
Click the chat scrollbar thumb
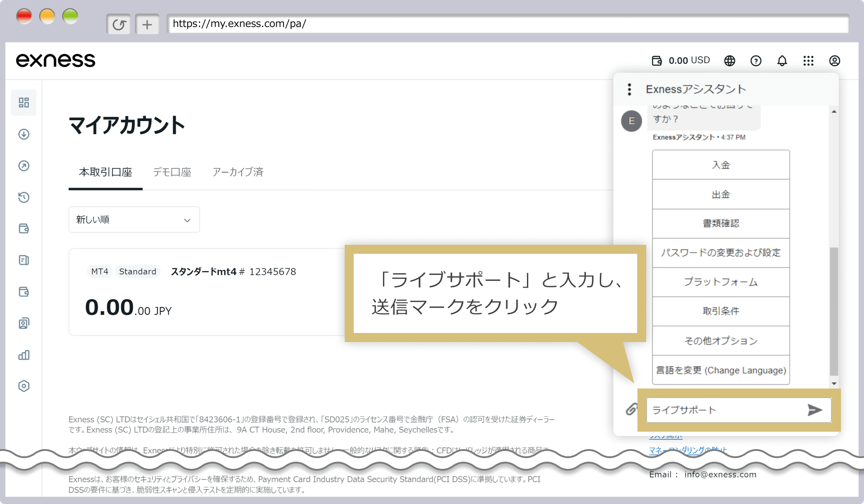pyautogui.click(x=834, y=310)
